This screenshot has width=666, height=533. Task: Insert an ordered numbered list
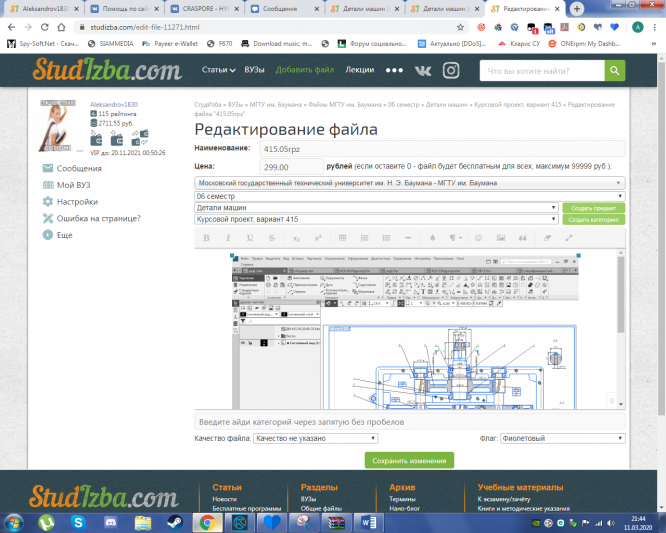(x=364, y=238)
